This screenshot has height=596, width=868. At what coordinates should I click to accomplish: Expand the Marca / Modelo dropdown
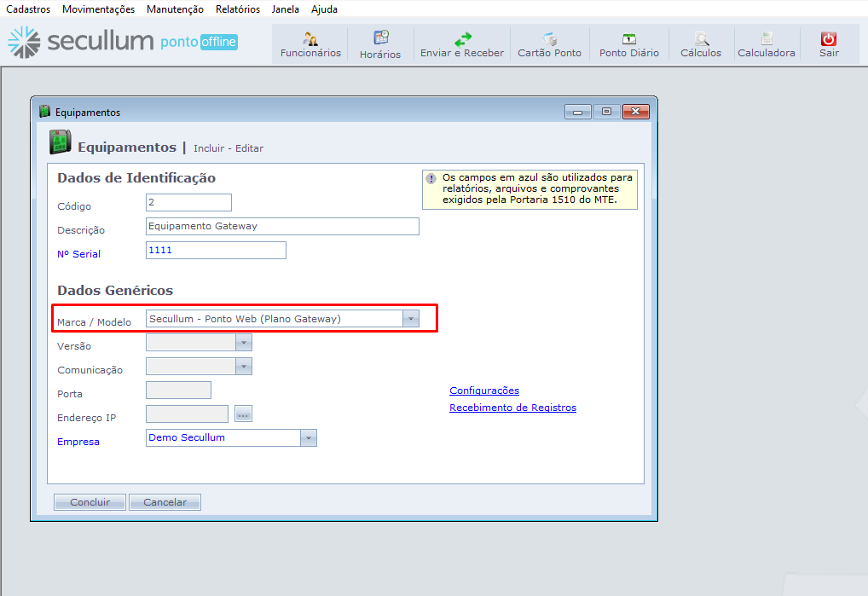pyautogui.click(x=411, y=319)
